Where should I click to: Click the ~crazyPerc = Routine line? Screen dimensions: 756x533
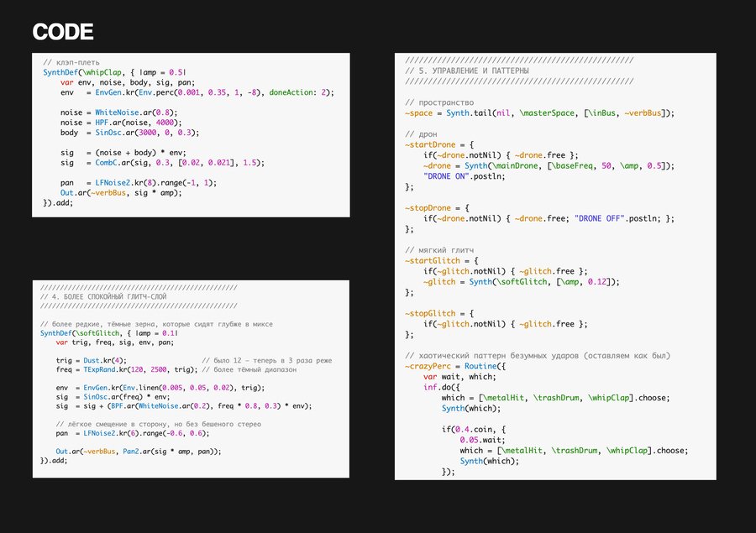tap(454, 367)
